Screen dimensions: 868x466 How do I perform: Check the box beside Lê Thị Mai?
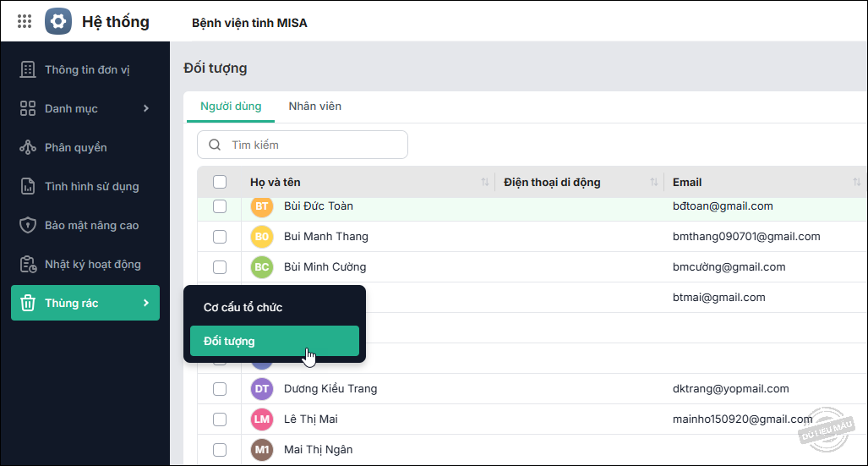click(220, 419)
